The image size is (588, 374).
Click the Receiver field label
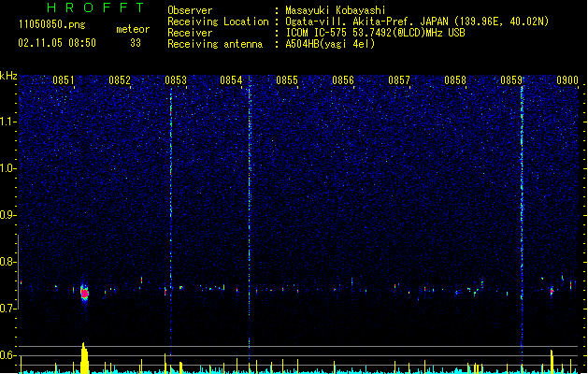pyautogui.click(x=190, y=33)
